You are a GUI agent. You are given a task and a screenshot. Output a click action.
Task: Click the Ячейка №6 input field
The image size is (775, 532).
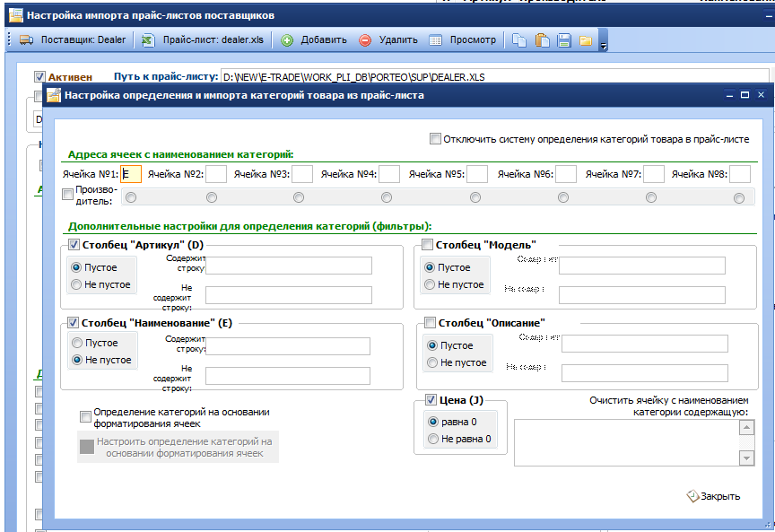click(566, 174)
